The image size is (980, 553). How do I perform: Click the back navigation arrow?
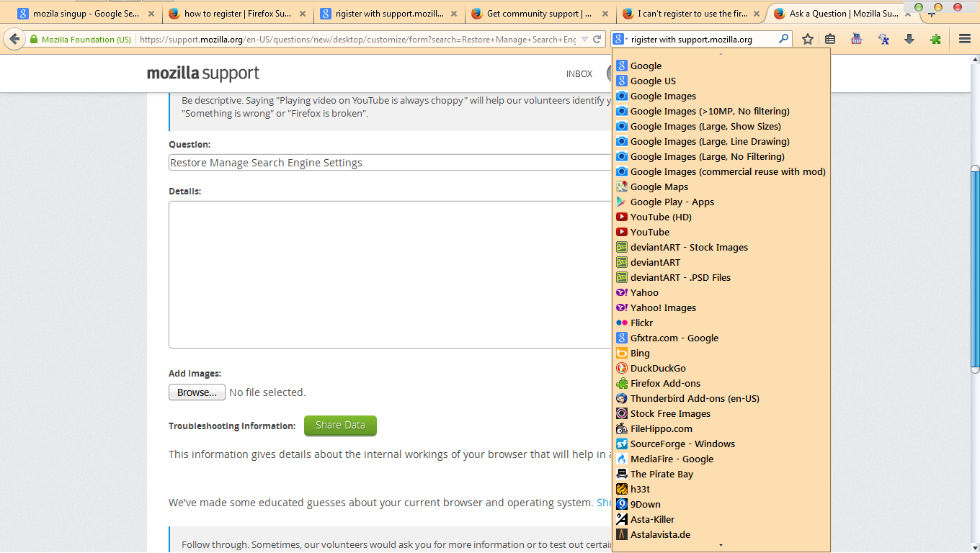coord(14,39)
